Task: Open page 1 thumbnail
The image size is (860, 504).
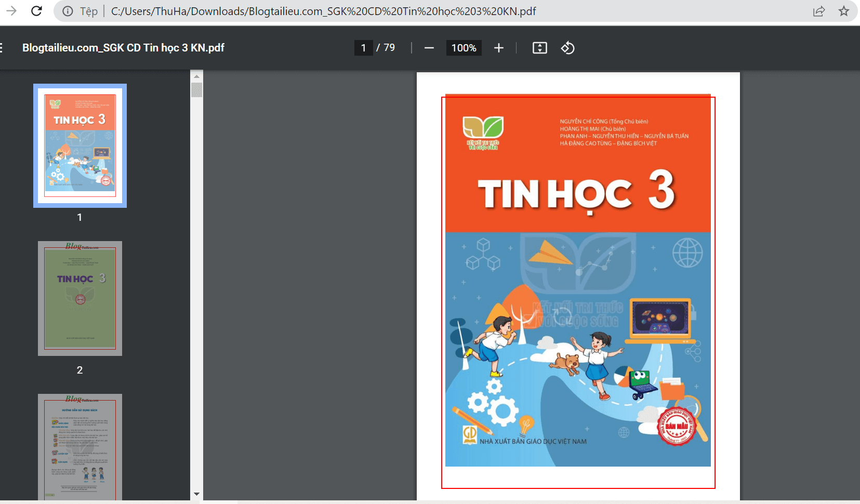Action: click(80, 145)
